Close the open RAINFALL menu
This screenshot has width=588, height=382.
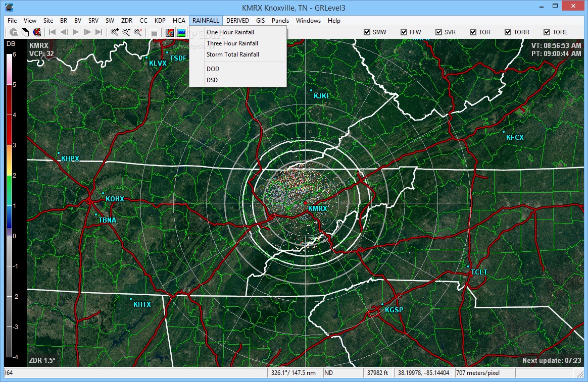tap(206, 21)
